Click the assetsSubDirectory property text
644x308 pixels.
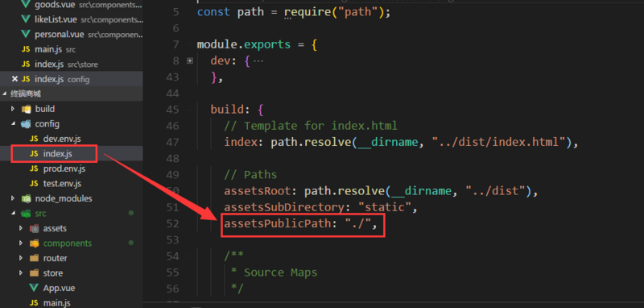pyautogui.click(x=284, y=207)
